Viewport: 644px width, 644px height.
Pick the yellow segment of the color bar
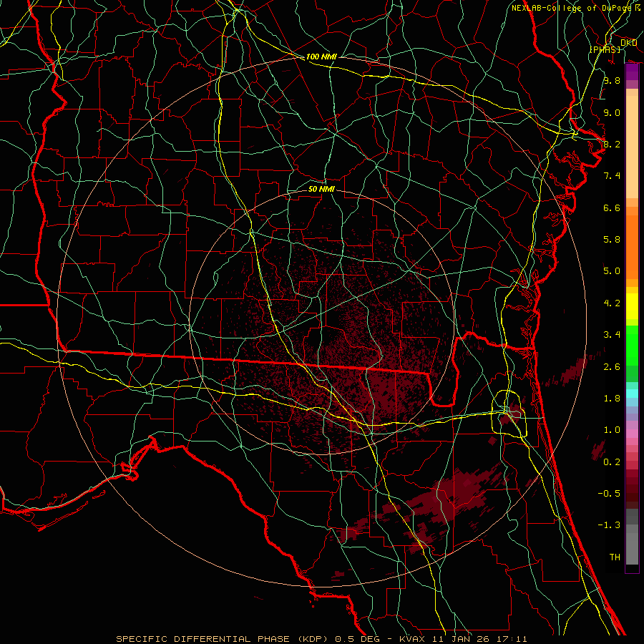point(632,306)
